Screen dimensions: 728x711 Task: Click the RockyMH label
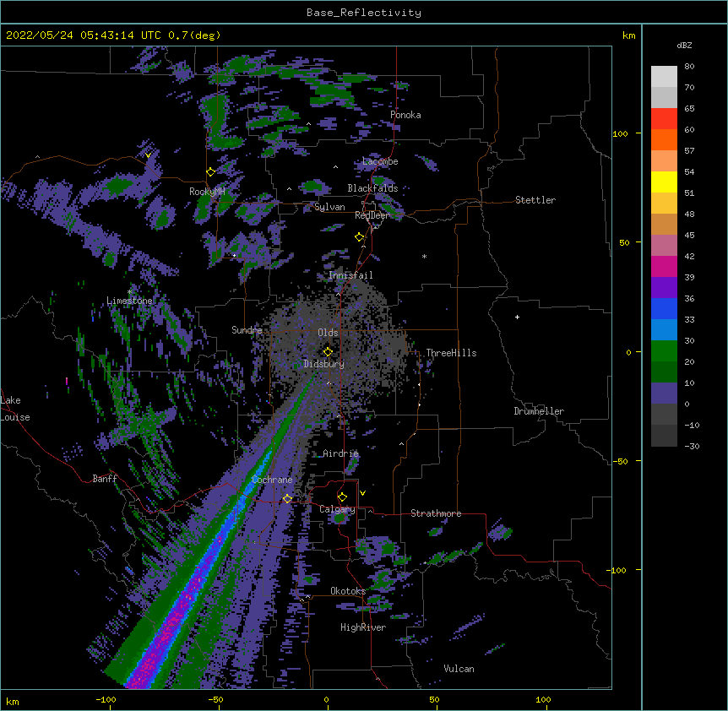point(207,192)
